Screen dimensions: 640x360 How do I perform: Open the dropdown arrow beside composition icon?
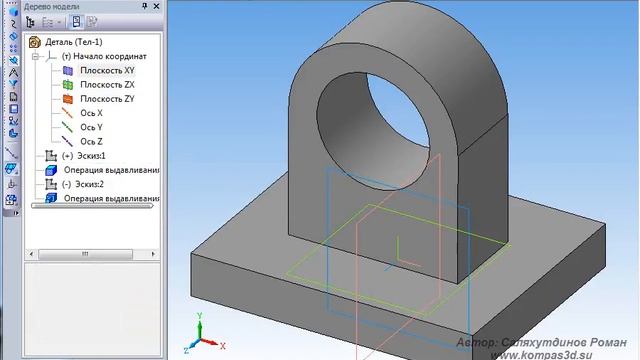coord(59,22)
